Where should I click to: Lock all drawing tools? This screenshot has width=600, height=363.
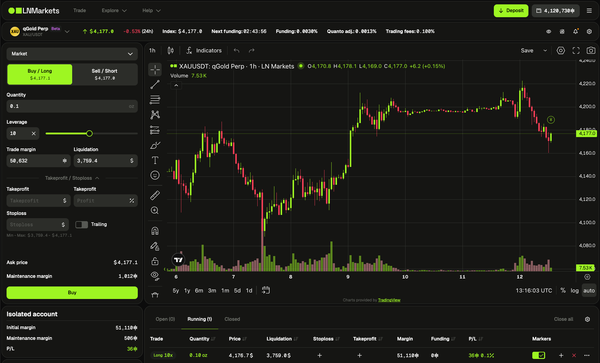(x=155, y=261)
